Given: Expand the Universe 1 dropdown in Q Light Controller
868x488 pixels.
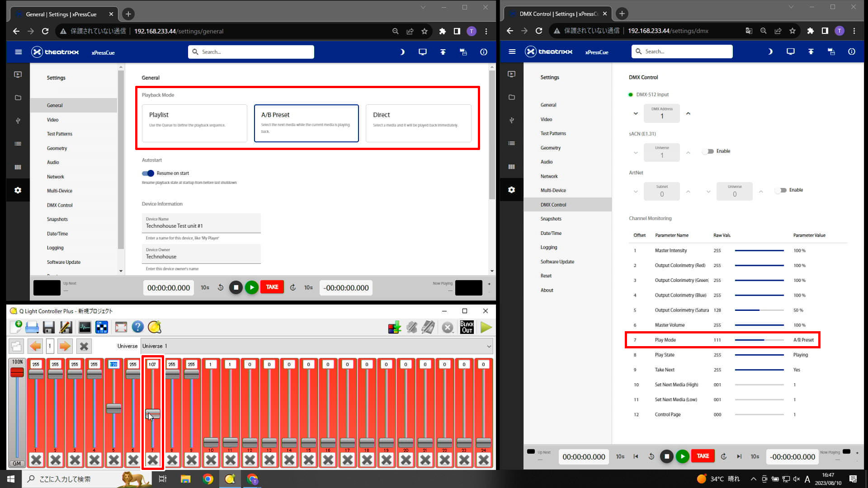Looking at the screenshot, I should 490,346.
